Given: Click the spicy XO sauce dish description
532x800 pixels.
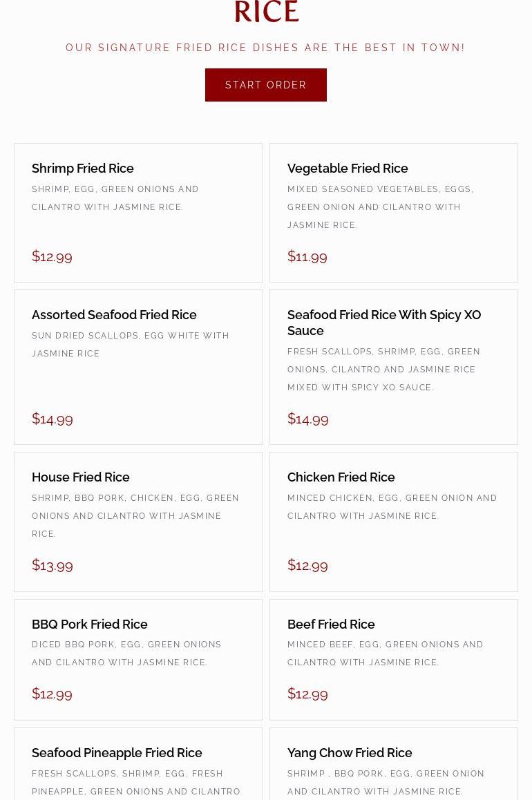Looking at the screenshot, I should click(383, 370).
